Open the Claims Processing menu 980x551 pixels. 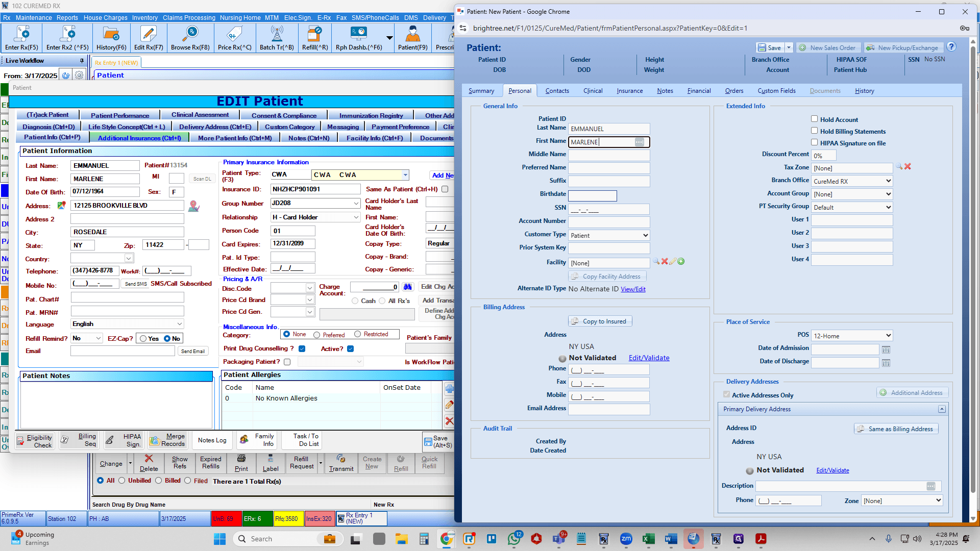click(189, 17)
